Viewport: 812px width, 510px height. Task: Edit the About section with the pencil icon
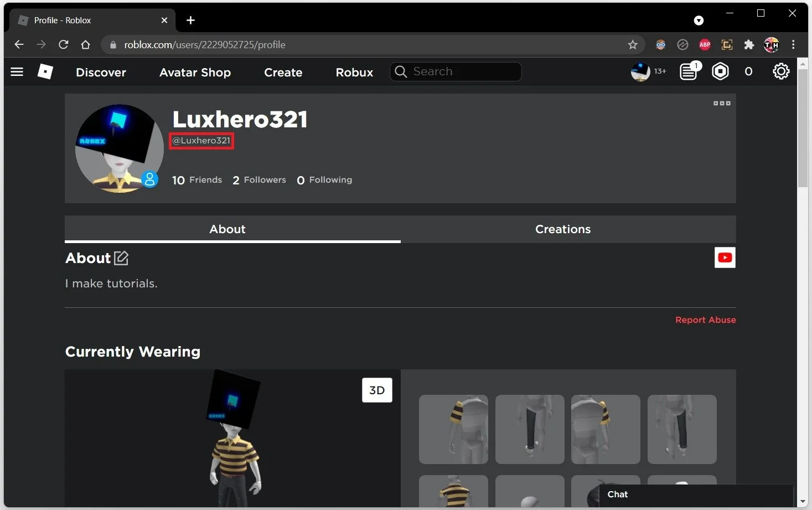121,257
